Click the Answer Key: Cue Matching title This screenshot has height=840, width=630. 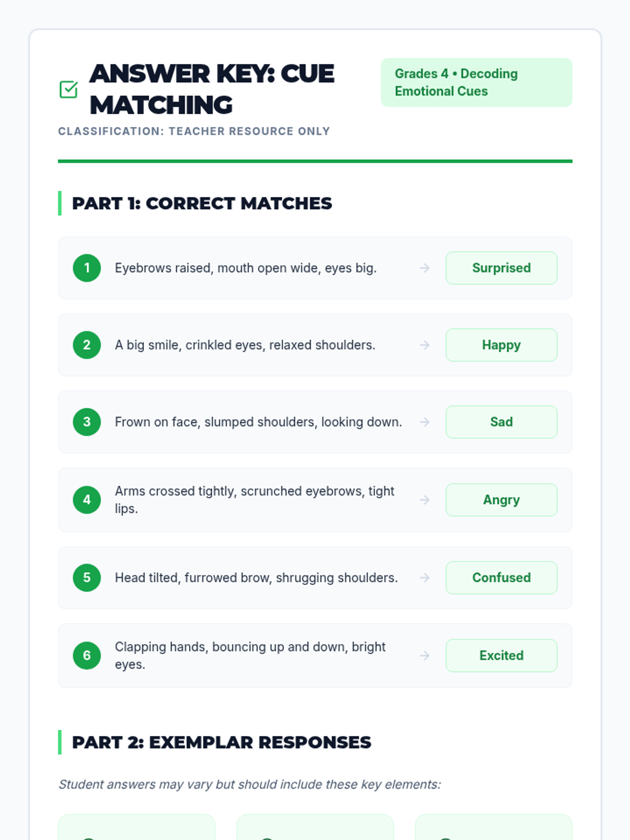click(212, 89)
